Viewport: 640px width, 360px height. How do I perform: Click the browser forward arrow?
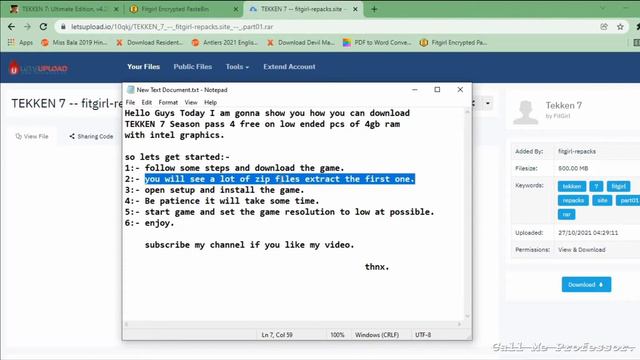click(27, 27)
